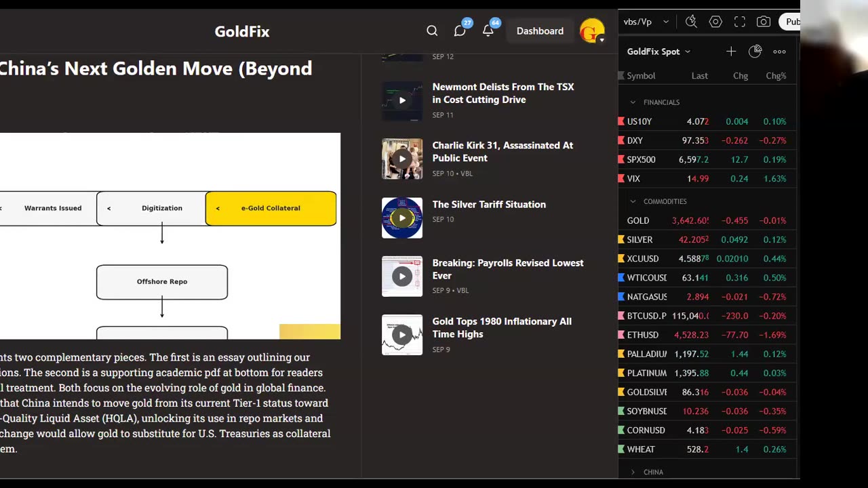Screen dimensions: 868x488
Task: Open Charlie Kirk 31, Assassinated article
Action: [x=502, y=152]
